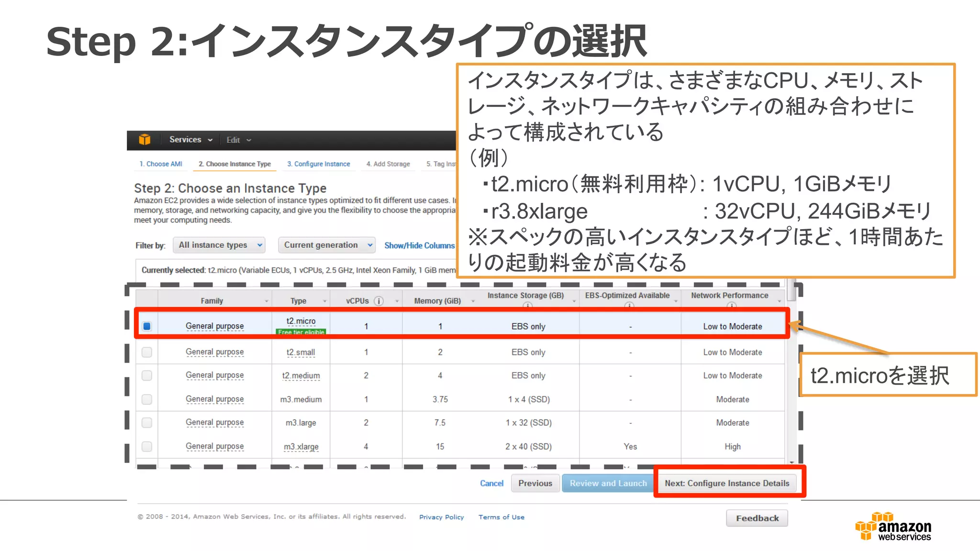Viewport: 980px width, 551px height.
Task: Click Next: Configure Instance Details button
Action: pyautogui.click(x=727, y=483)
